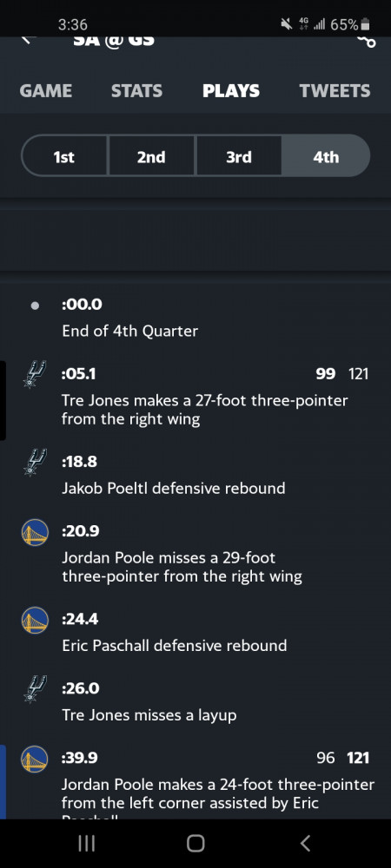Open the TWEETS tab
Image resolution: width=391 pixels, height=868 pixels.
335,91
